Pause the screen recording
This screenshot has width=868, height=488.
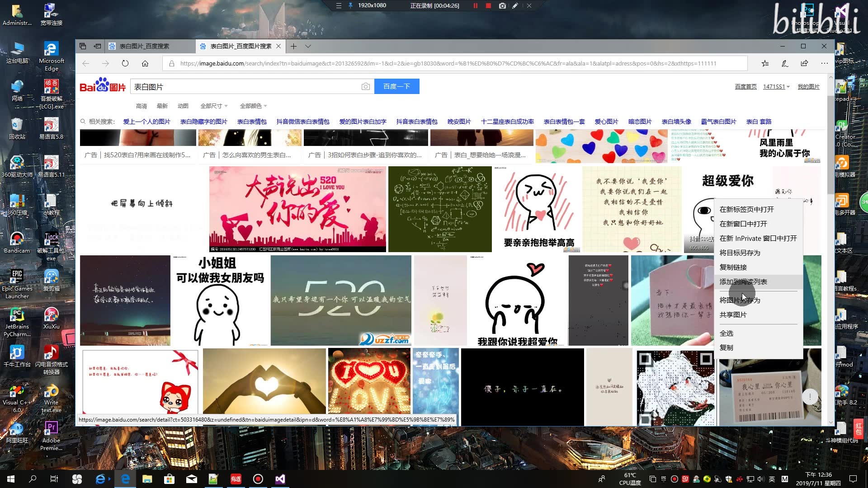point(475,6)
